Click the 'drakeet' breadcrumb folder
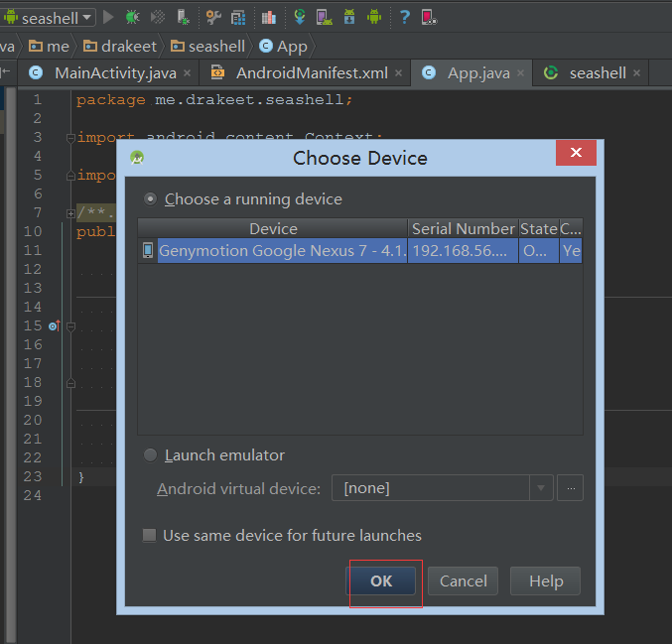Viewport: 672px width, 644px height. [x=119, y=47]
